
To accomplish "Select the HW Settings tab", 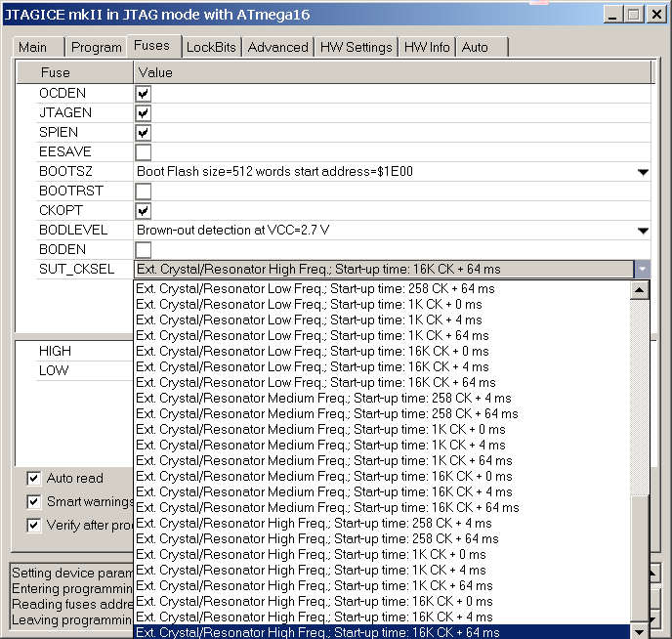I will 356,47.
